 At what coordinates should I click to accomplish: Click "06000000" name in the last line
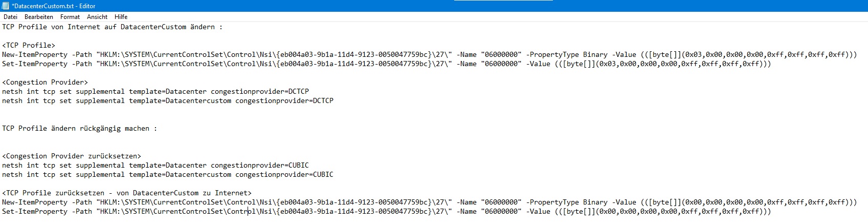coord(501,211)
